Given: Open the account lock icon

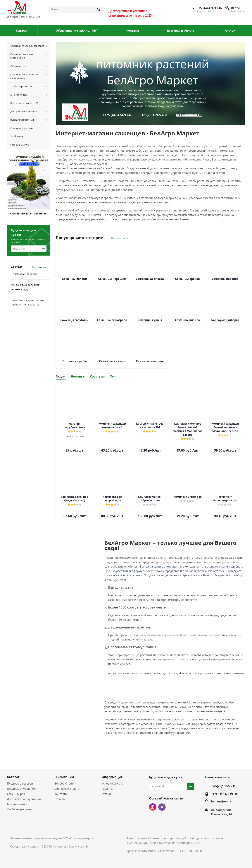Looking at the screenshot, I should coord(226,8).
